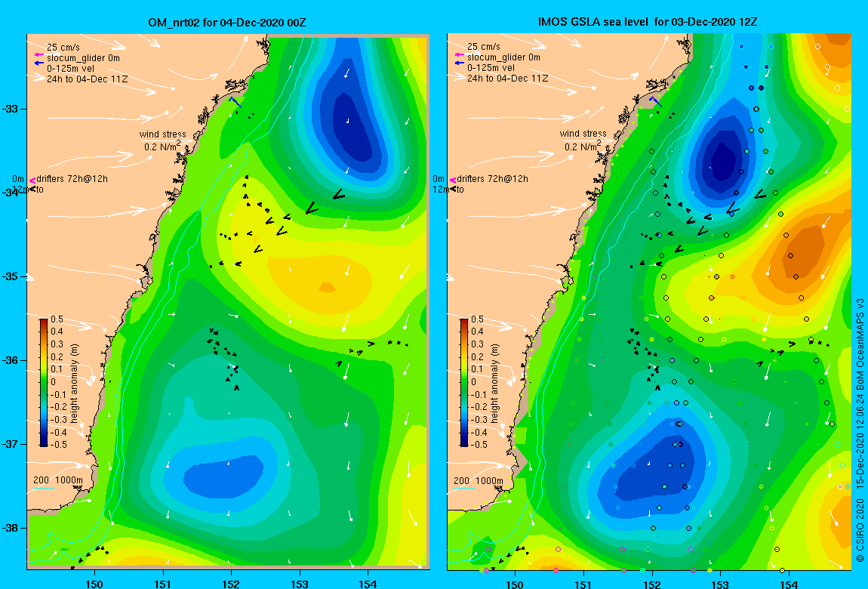This screenshot has height=589, width=868.
Task: Click 'wind stress' label in right map
Action: point(583,134)
